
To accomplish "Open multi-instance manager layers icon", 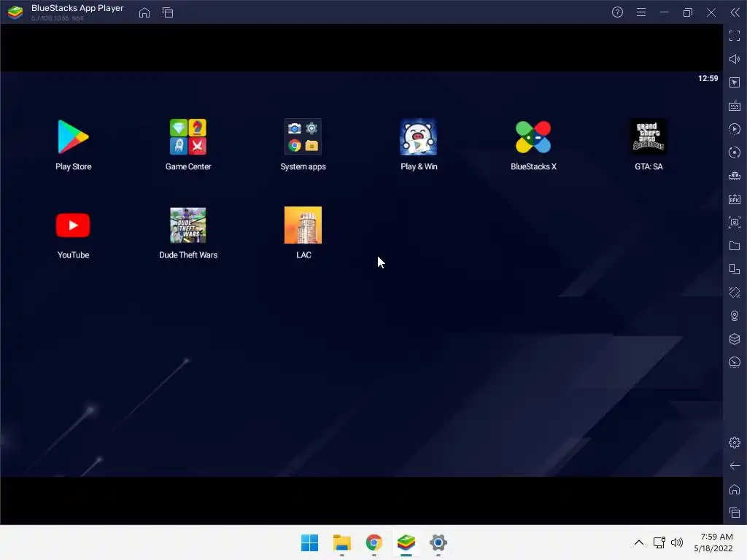I will tap(735, 339).
